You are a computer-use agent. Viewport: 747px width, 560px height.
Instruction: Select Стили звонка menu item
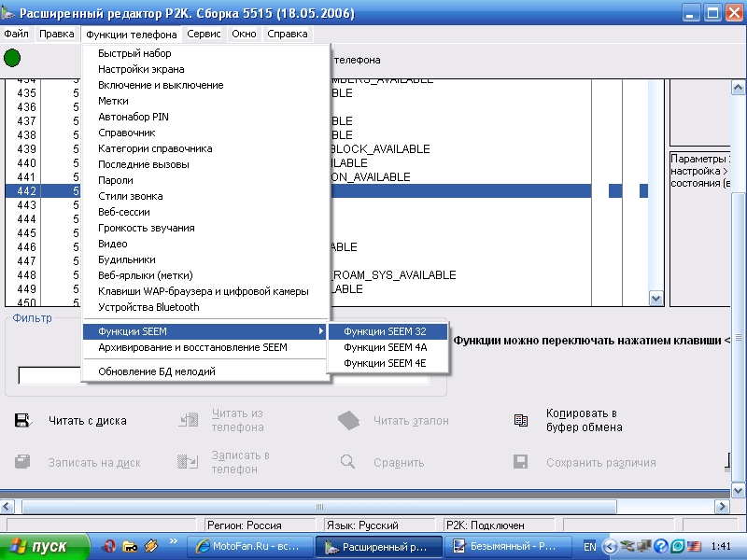pyautogui.click(x=205, y=196)
